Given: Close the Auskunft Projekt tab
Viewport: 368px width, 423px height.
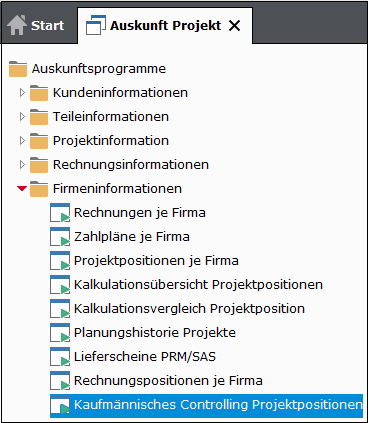Looking at the screenshot, I should 235,25.
